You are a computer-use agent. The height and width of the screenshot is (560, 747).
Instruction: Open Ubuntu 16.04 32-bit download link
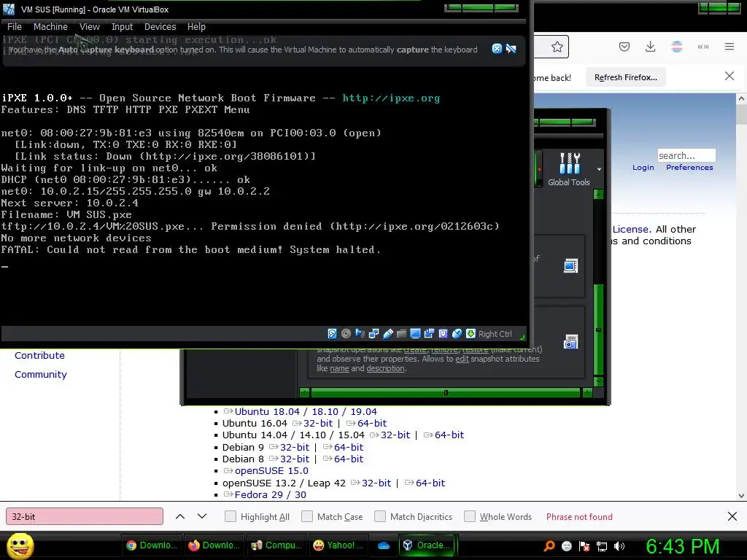318,424
